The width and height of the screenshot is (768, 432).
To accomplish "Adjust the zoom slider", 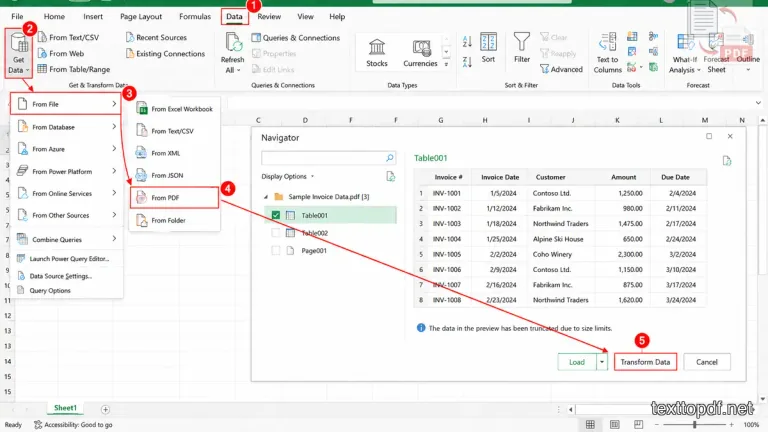I will click(695, 425).
